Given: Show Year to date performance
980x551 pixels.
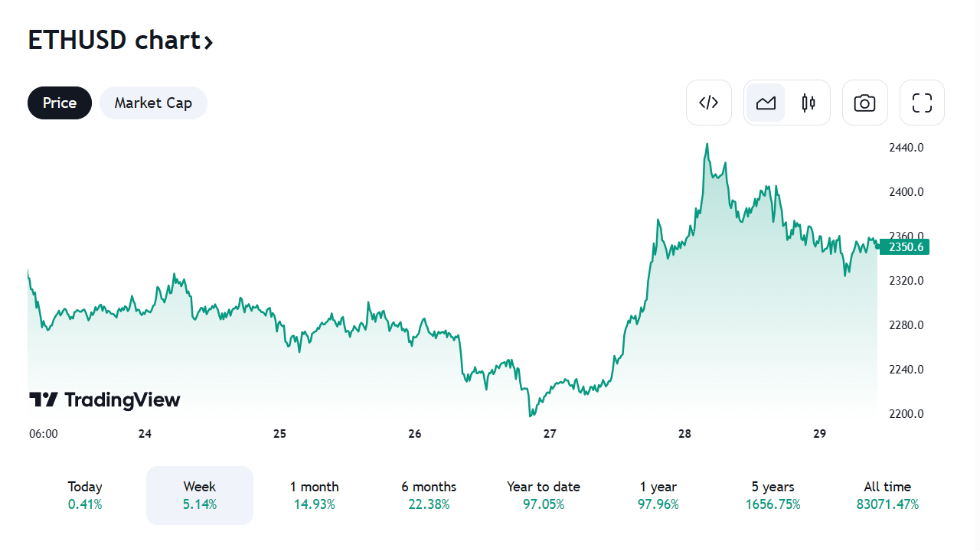Looking at the screenshot, I should (x=544, y=495).
